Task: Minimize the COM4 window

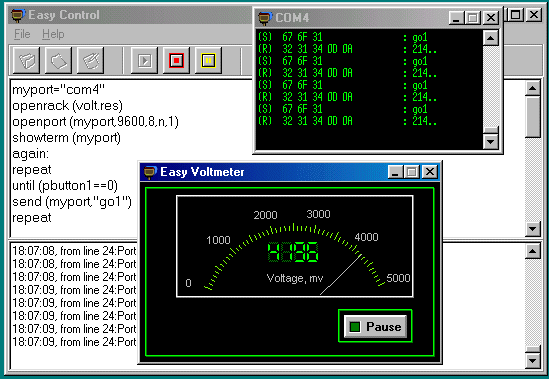Action: 456,18
